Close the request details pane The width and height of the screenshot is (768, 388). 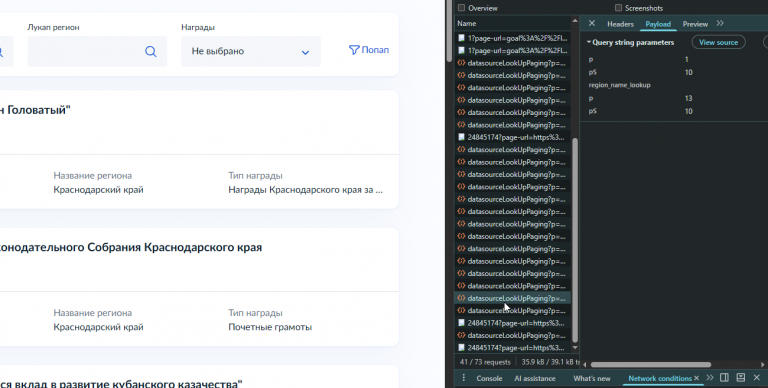(592, 24)
